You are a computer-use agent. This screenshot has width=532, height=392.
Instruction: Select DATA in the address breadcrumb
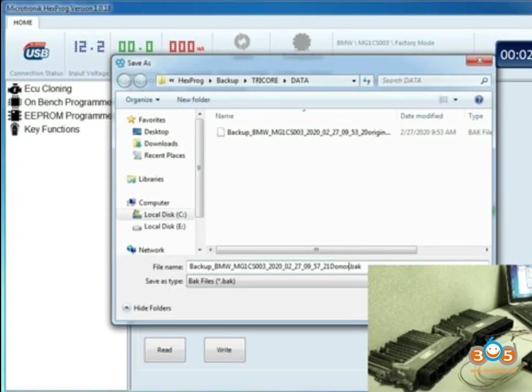299,81
